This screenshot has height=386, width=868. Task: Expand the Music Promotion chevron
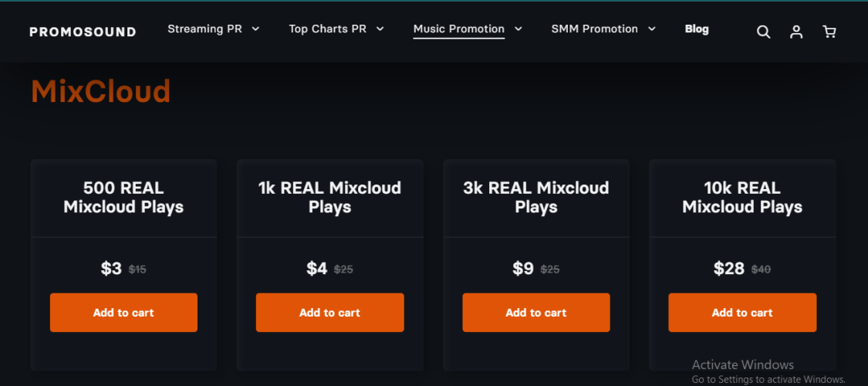click(x=518, y=29)
